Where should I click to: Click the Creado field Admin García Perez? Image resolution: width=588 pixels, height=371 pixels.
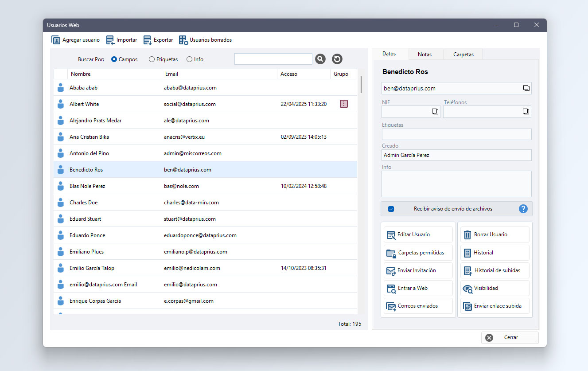456,155
